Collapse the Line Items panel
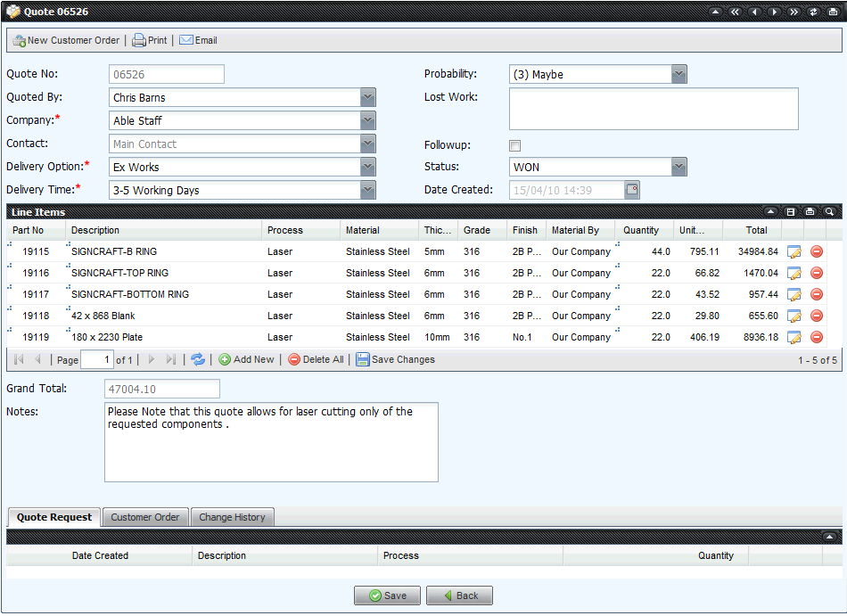 pyautogui.click(x=770, y=212)
